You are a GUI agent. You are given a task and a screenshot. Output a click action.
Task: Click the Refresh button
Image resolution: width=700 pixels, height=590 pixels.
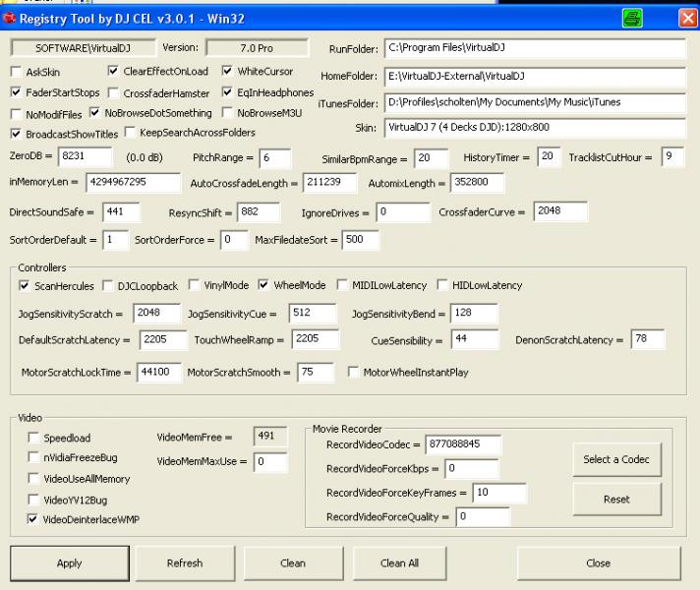tap(185, 563)
